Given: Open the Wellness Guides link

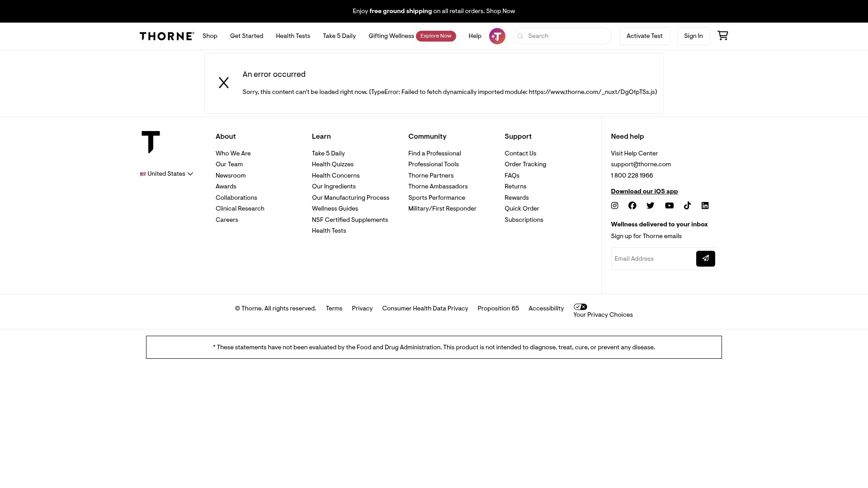Looking at the screenshot, I should click(335, 209).
